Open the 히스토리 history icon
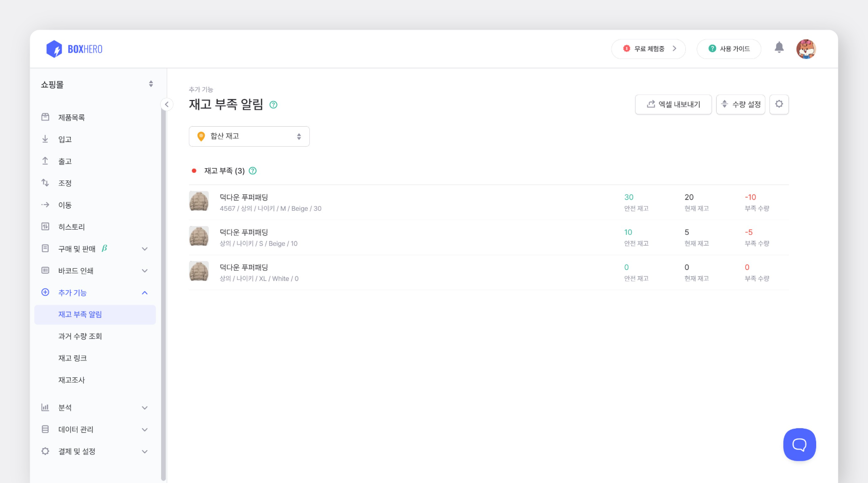The height and width of the screenshot is (483, 868). pos(45,227)
